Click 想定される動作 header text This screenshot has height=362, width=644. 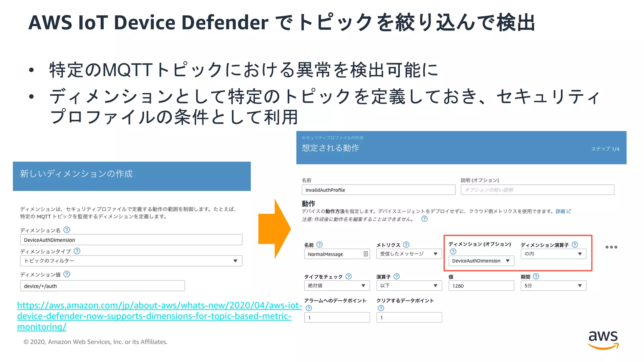pos(330,148)
